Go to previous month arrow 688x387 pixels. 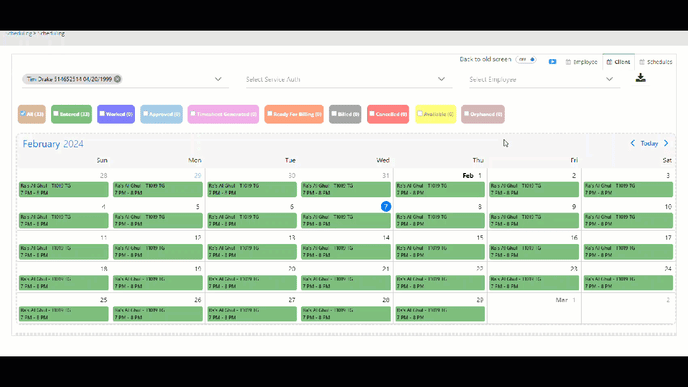(632, 143)
